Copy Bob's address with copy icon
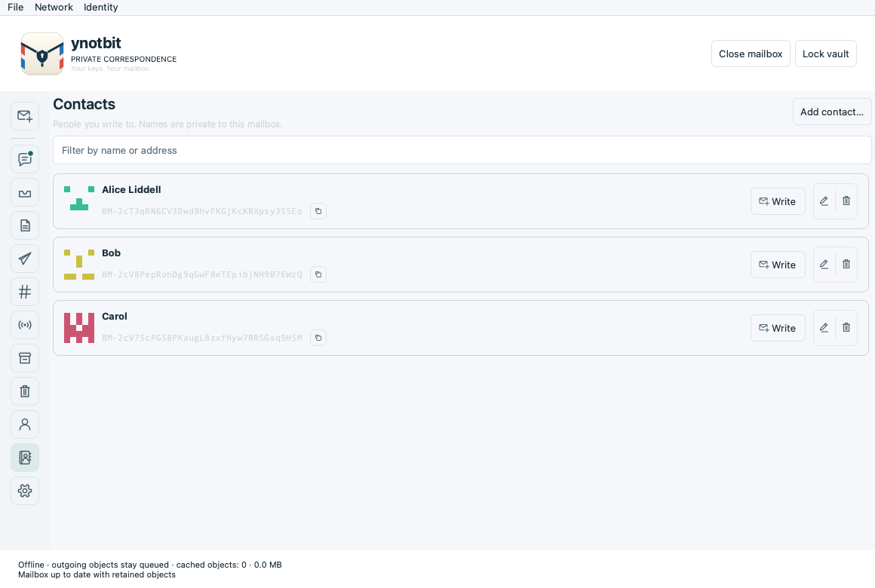The height and width of the screenshot is (588, 875). click(x=318, y=274)
